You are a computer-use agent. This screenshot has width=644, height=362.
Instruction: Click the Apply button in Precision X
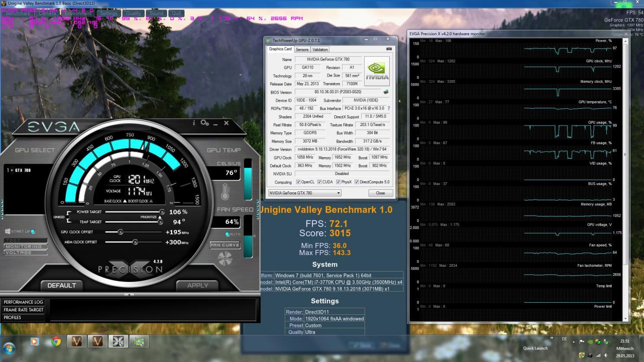point(197,285)
